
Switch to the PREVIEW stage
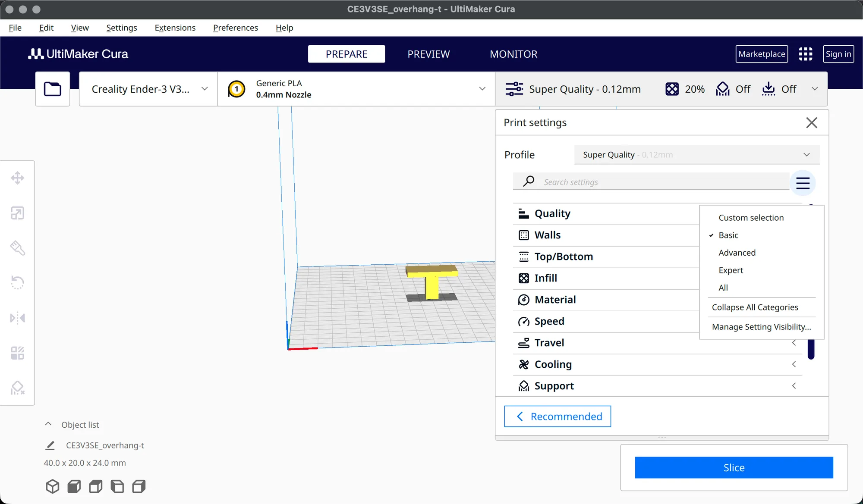[x=428, y=54]
